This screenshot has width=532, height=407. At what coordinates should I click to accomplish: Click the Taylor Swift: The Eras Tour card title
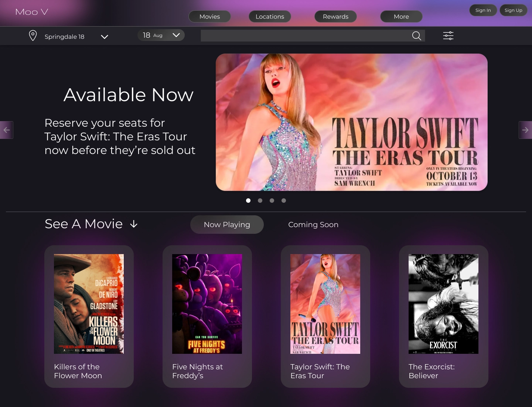(320, 371)
